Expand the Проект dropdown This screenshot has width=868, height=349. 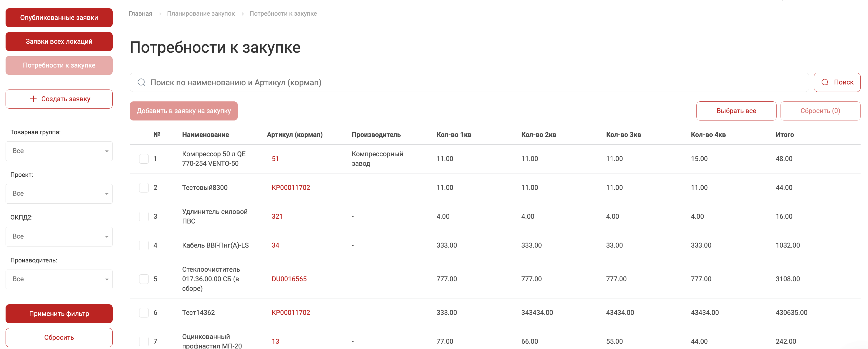click(59, 194)
